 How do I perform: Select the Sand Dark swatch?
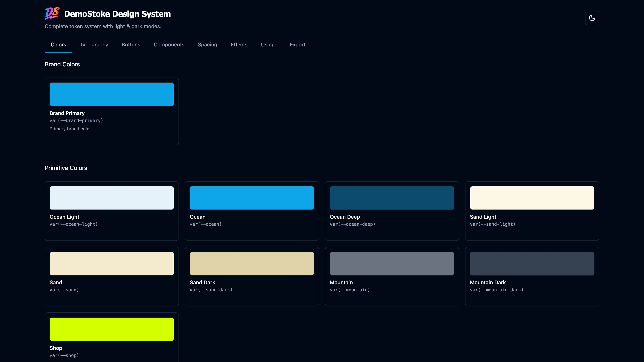[x=252, y=263]
